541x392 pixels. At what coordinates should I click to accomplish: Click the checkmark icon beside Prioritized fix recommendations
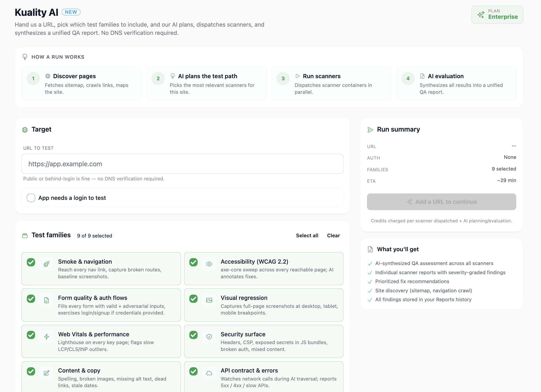(370, 282)
